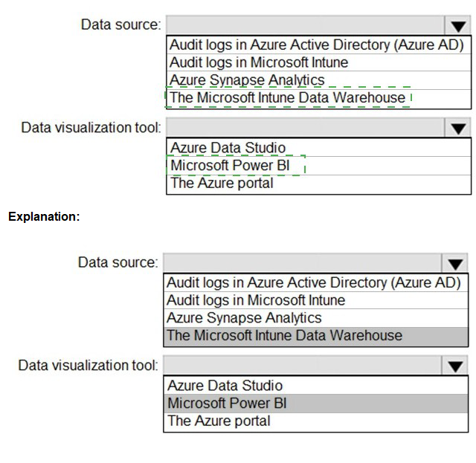Open the top Data source dropdown arrow
Viewport: 476px width, 463px height.
pos(458,25)
